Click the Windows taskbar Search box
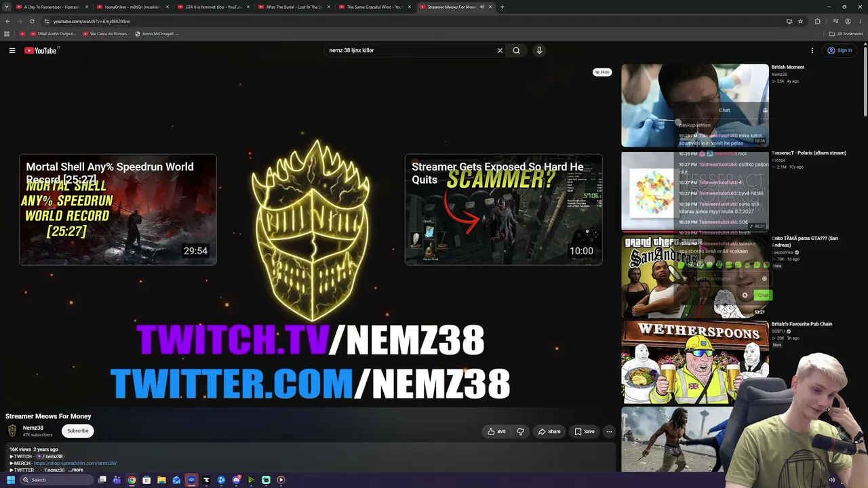 point(56,480)
